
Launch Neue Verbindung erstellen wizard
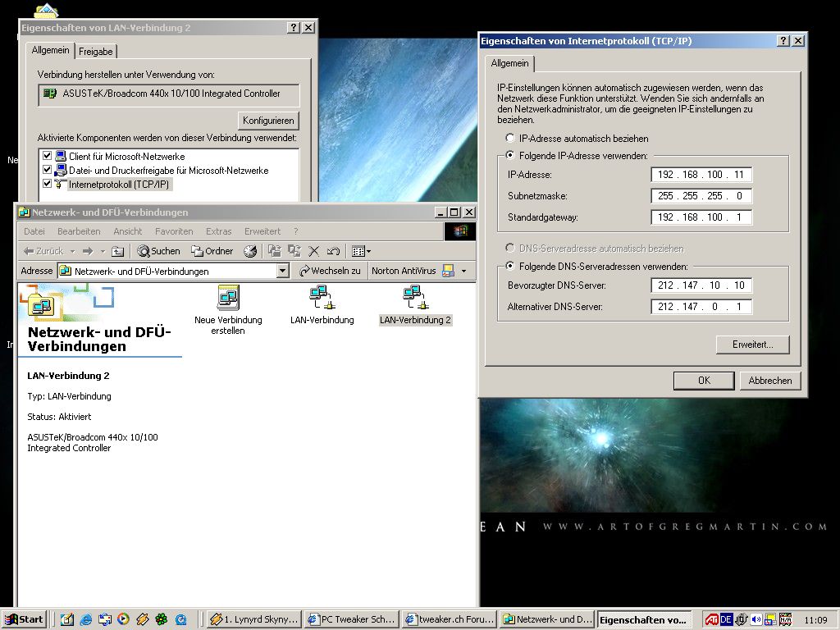point(228,297)
